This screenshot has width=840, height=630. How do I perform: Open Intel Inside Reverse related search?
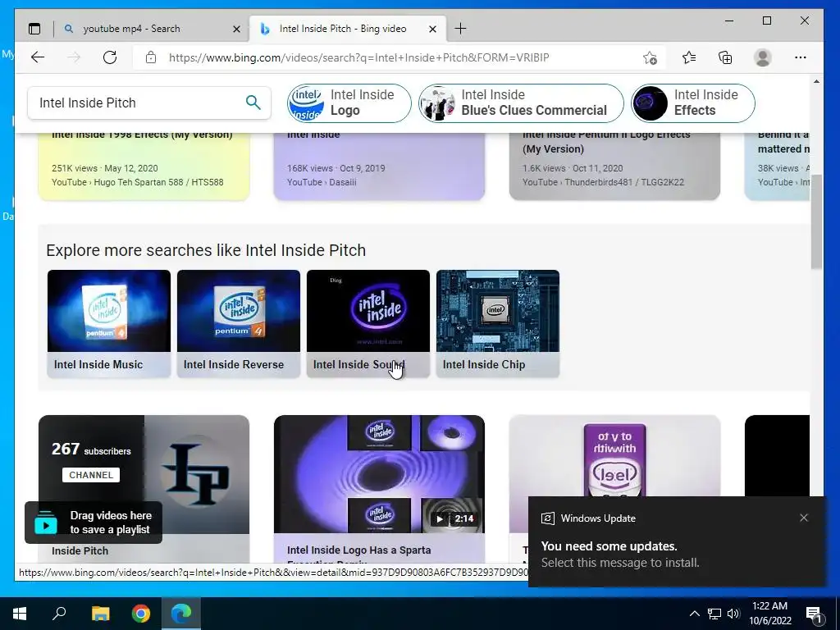tap(239, 323)
